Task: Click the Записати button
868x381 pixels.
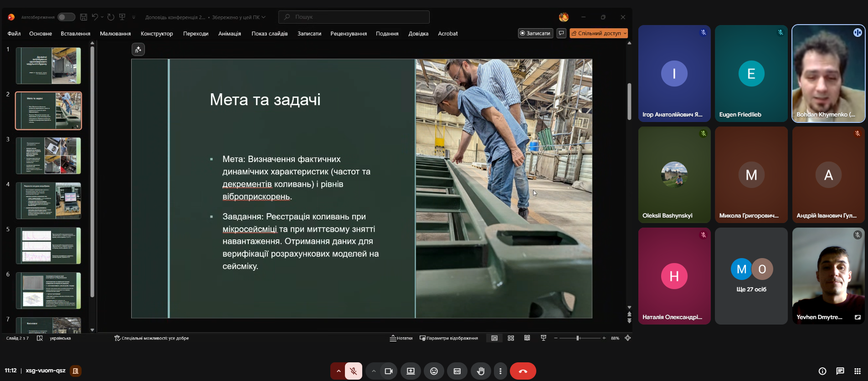Action: click(535, 33)
